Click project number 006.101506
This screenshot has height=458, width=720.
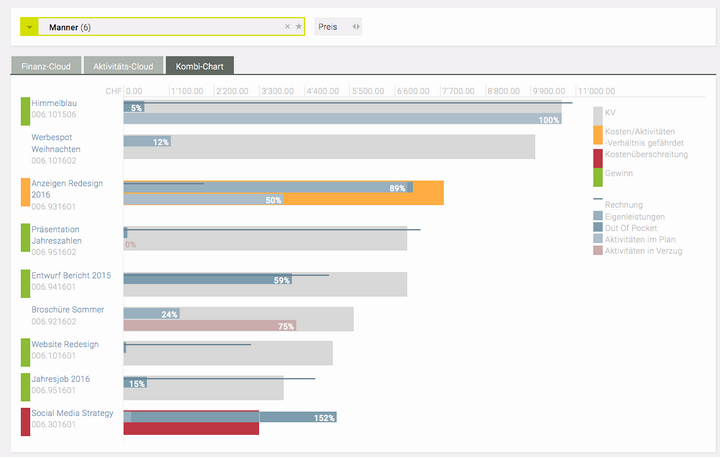click(x=54, y=114)
